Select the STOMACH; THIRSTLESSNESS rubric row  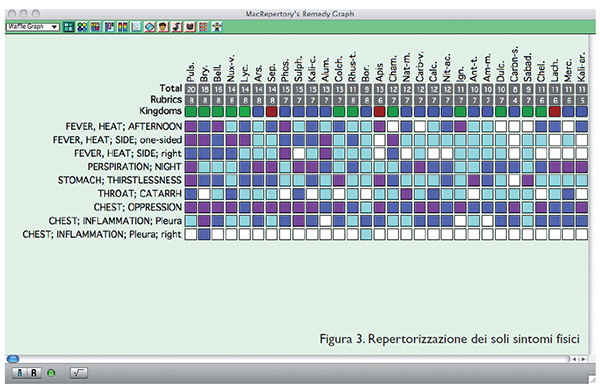pyautogui.click(x=323, y=180)
